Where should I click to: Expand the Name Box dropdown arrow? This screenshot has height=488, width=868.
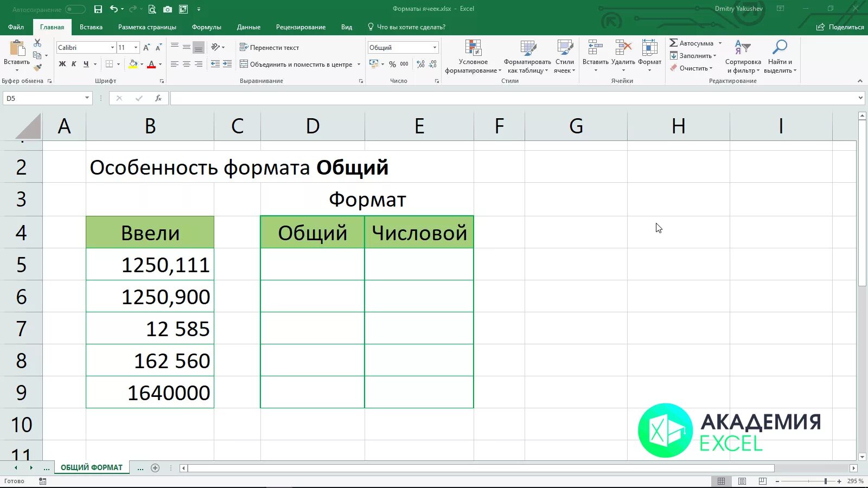[x=87, y=98]
